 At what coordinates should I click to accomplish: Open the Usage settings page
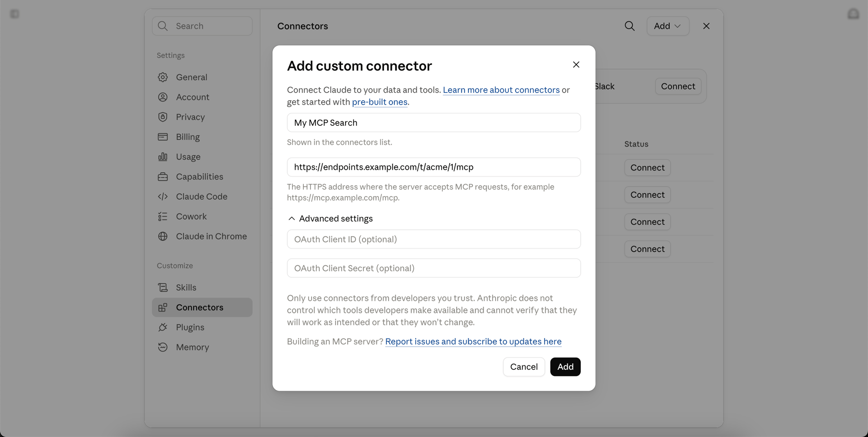click(x=202, y=157)
